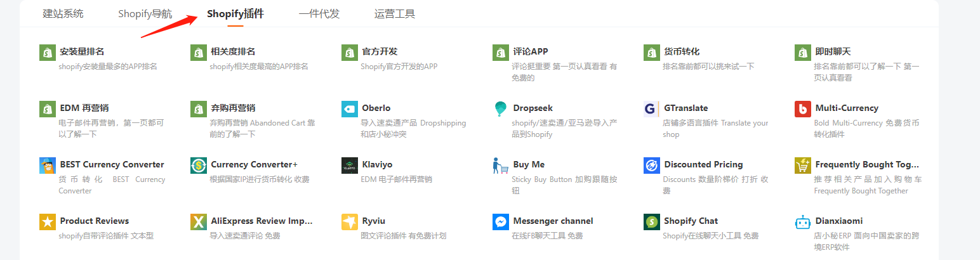This screenshot has width=980, height=260.
Task: Open the Shopify Chat link
Action: tap(691, 221)
